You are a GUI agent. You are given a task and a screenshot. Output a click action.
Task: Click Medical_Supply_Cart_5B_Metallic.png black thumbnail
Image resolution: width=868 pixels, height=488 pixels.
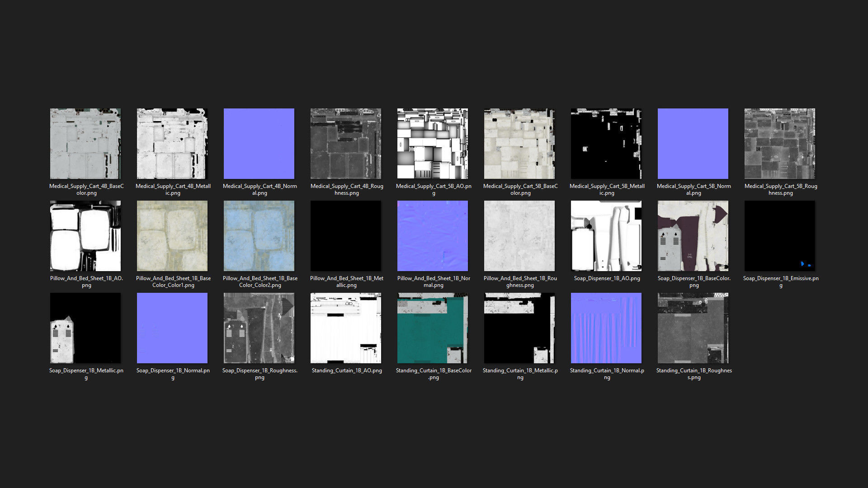[x=606, y=144]
